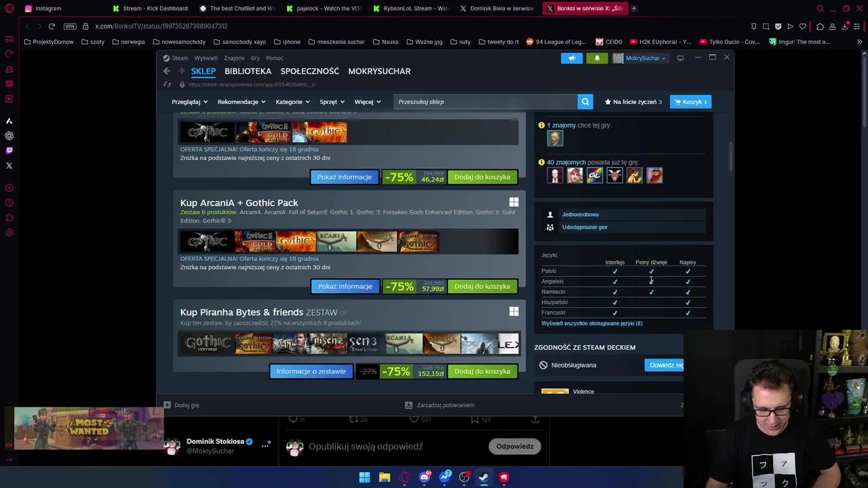Click 'Dodaj grę' plus icon in Steam footer
Image resolution: width=868 pixels, height=488 pixels.
click(167, 405)
